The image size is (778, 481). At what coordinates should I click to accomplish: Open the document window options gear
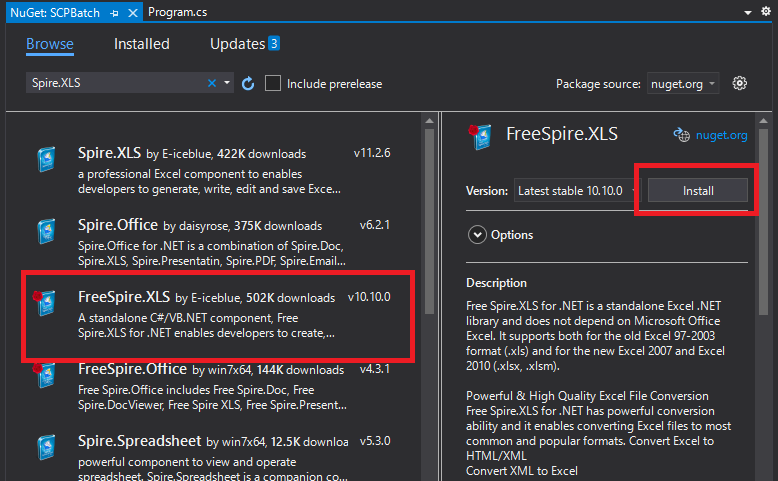pyautogui.click(x=766, y=11)
